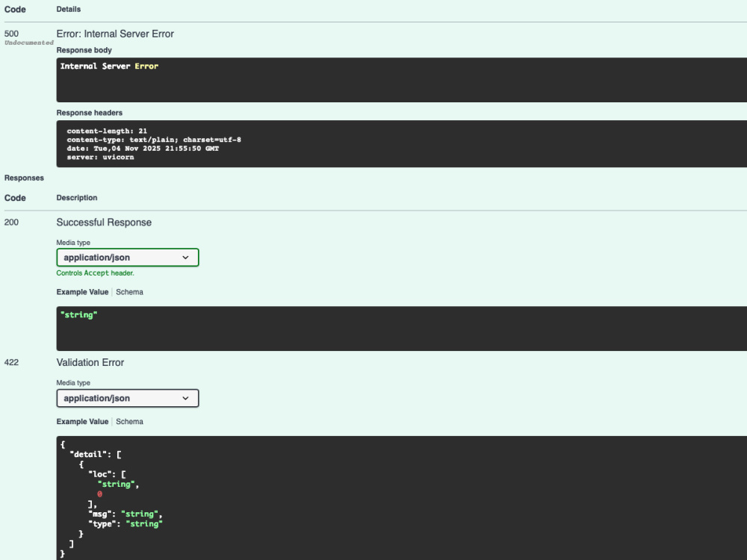Click the content-type text/plain header line
Screen dimensions: 747x560
154,140
